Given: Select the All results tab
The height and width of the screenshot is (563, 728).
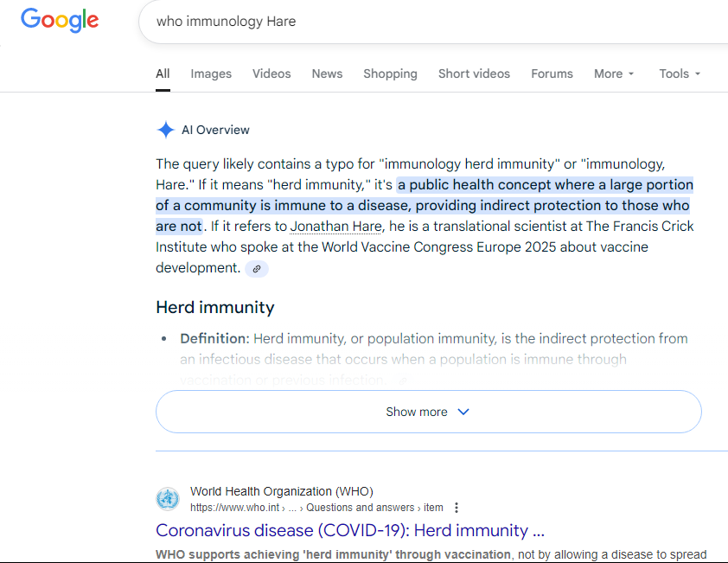Looking at the screenshot, I should tap(163, 74).
